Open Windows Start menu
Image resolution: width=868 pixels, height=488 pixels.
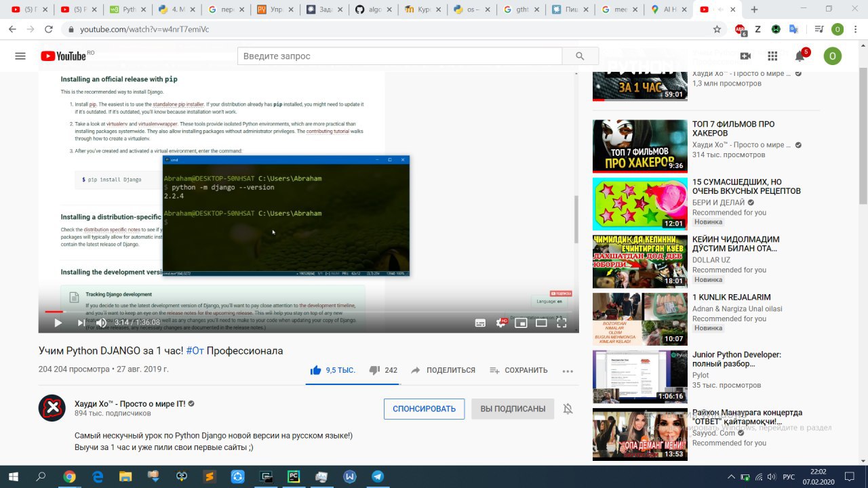(14, 476)
